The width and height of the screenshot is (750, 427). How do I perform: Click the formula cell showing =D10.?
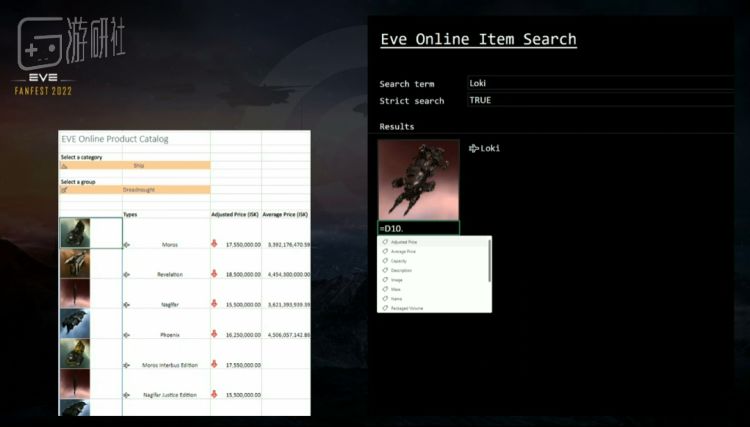coord(419,229)
